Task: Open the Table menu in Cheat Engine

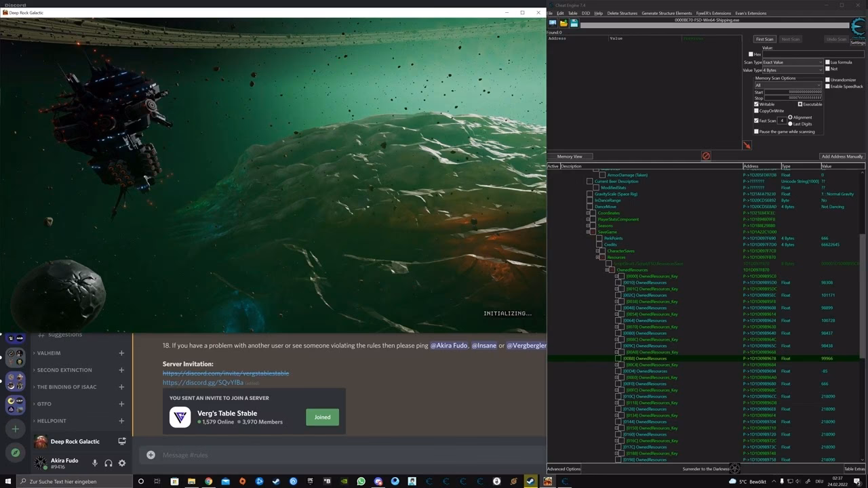Action: click(572, 14)
